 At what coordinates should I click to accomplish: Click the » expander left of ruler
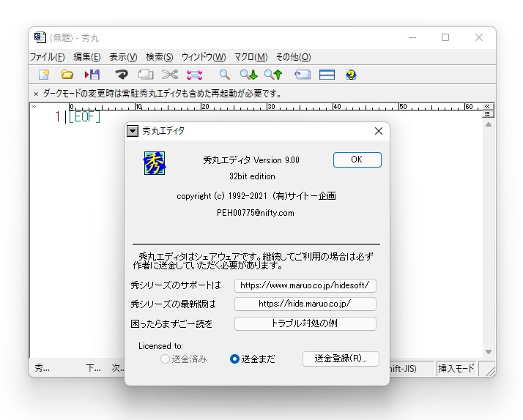click(x=34, y=107)
